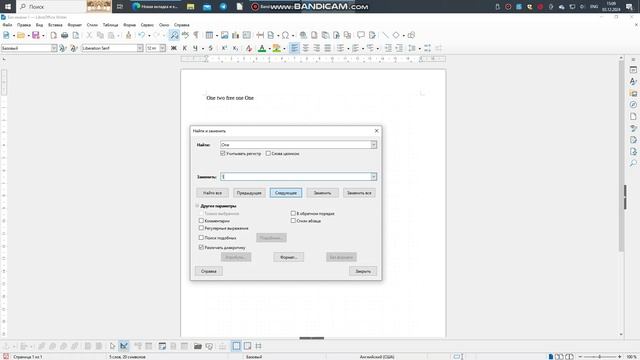Open the Вставка menu
This screenshot has height=360, width=640.
55,25
